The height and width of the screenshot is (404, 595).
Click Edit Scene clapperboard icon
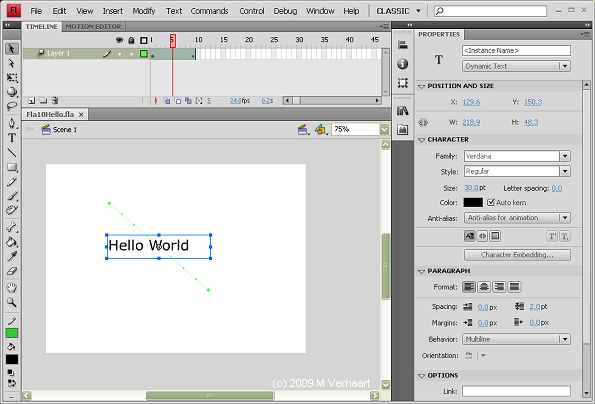coord(303,130)
